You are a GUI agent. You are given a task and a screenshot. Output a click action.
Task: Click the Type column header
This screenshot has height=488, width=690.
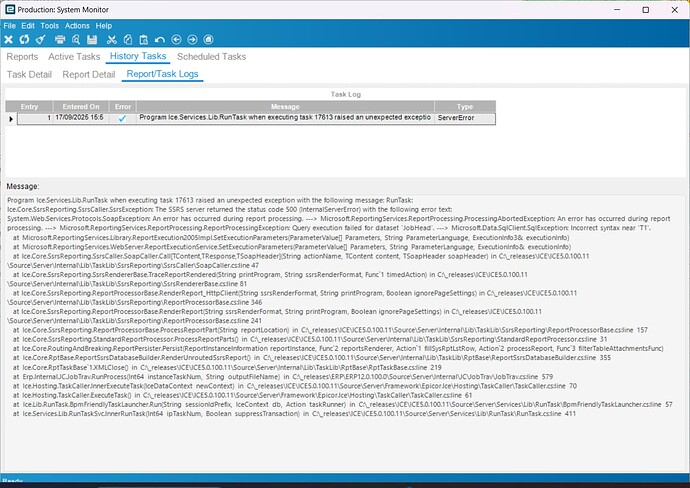click(465, 106)
